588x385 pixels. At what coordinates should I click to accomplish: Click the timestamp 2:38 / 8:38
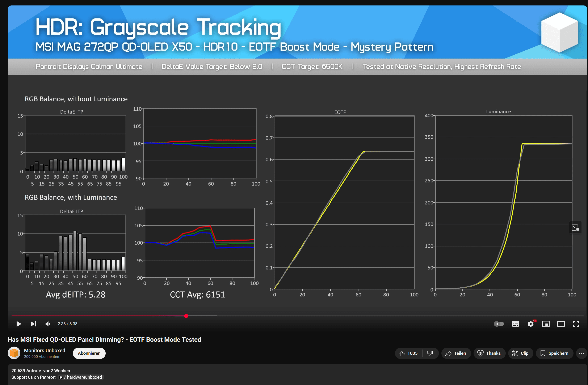[x=67, y=324]
